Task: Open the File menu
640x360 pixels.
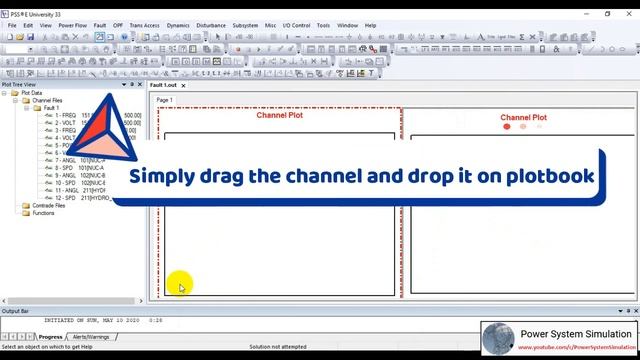Action: (x=12, y=25)
